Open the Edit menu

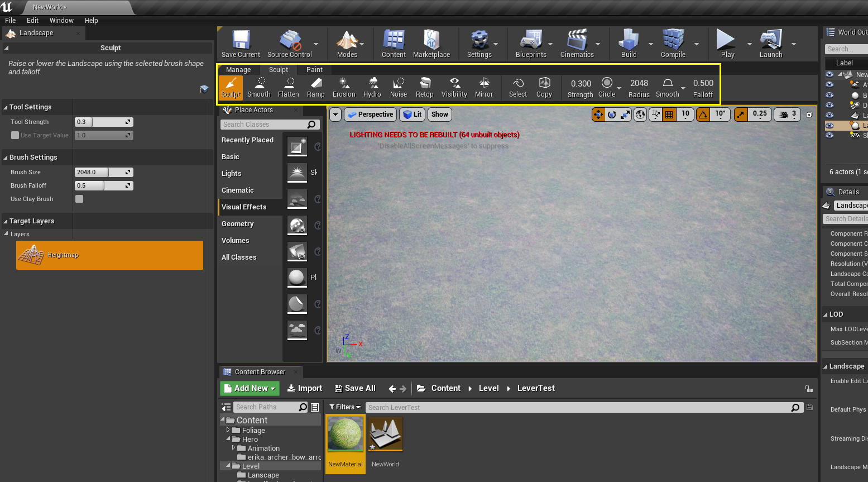[33, 20]
